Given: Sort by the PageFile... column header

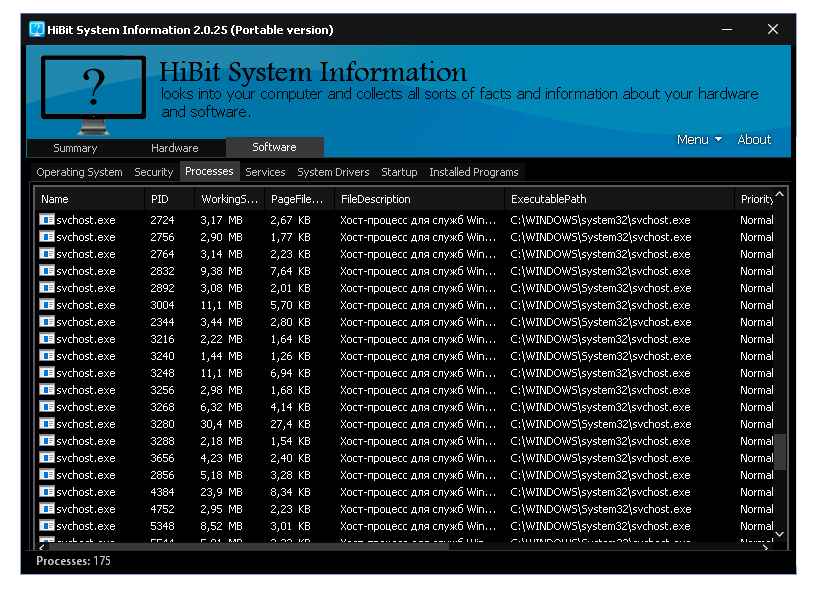Looking at the screenshot, I should 299,199.
